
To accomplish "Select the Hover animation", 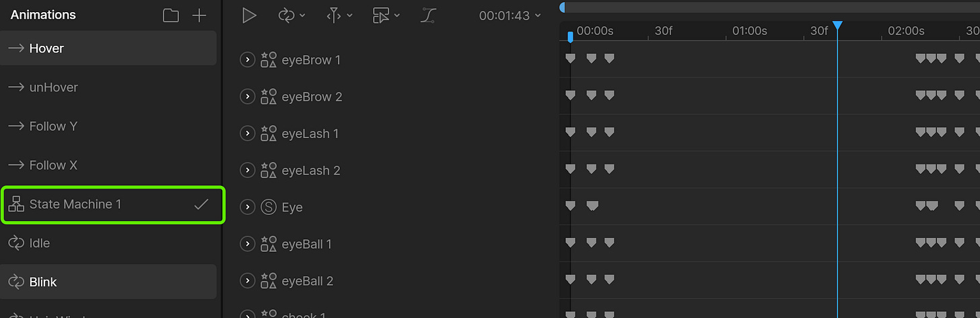I will click(108, 49).
